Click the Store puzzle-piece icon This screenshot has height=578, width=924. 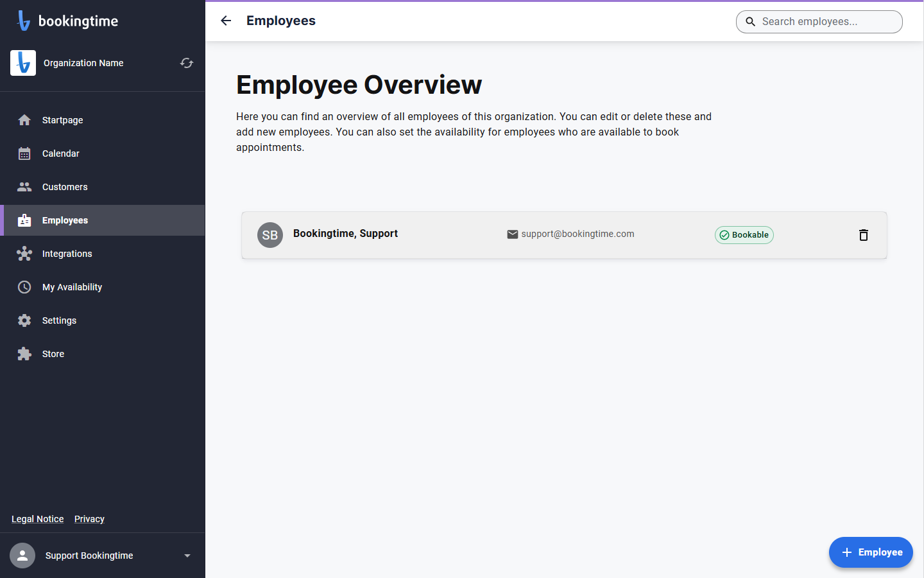pyautogui.click(x=24, y=354)
